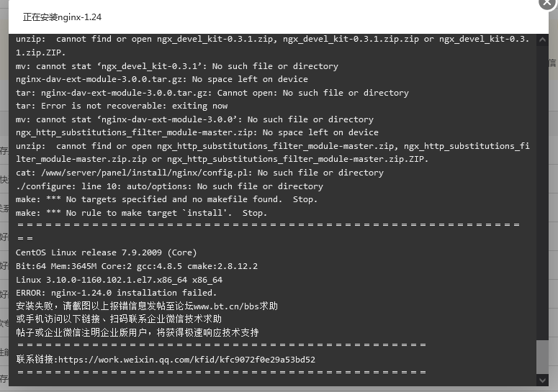
Task: Close the nginx-1.24 installation dialog
Action: pos(548,3)
